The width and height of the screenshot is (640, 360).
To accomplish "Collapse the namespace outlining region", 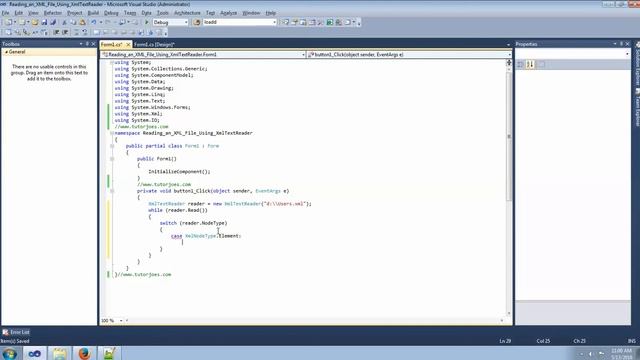I will [x=112, y=133].
